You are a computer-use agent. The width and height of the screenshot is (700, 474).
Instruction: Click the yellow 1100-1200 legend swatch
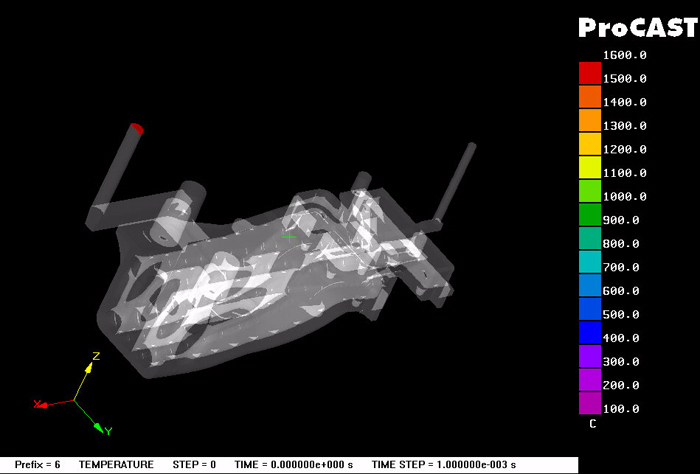tap(590, 167)
